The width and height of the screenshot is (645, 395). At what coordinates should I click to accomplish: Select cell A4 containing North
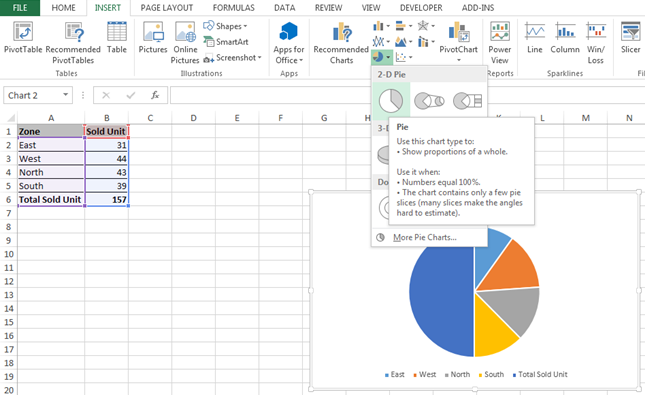51,172
